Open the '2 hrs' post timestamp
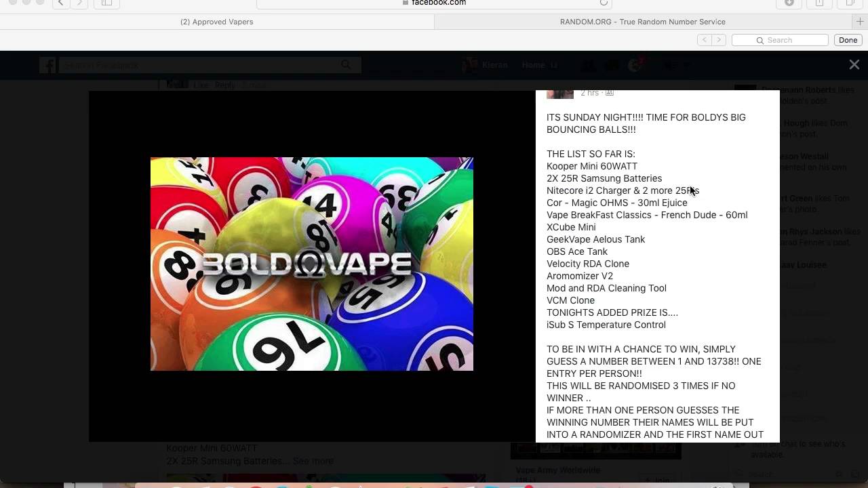The width and height of the screenshot is (868, 488). tap(589, 93)
